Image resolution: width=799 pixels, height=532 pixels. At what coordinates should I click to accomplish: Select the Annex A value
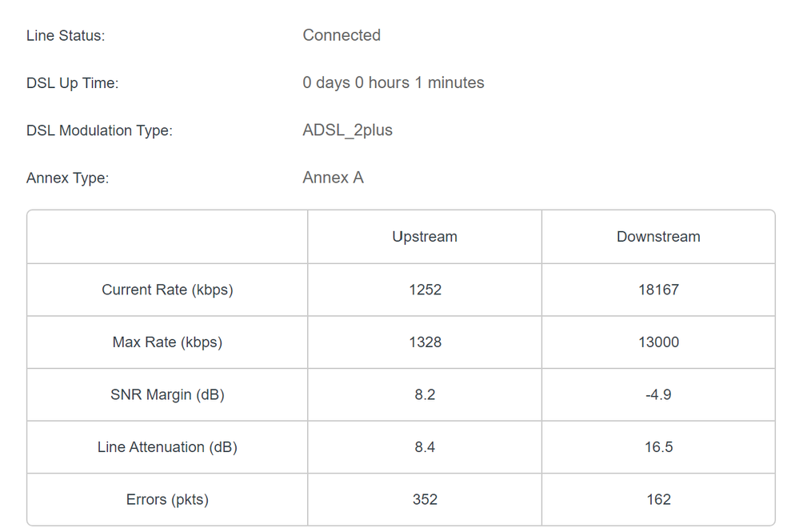point(333,178)
